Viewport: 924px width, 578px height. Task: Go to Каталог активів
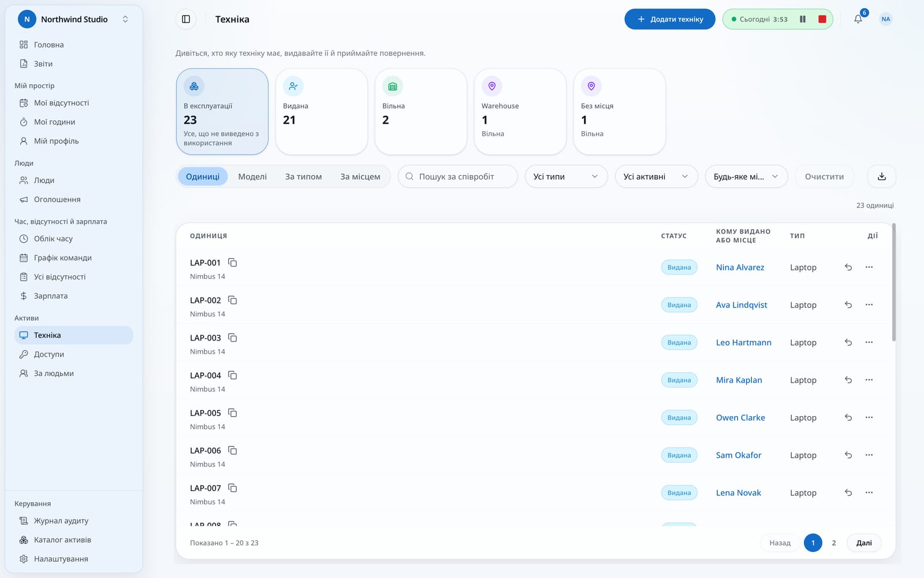coord(74,540)
